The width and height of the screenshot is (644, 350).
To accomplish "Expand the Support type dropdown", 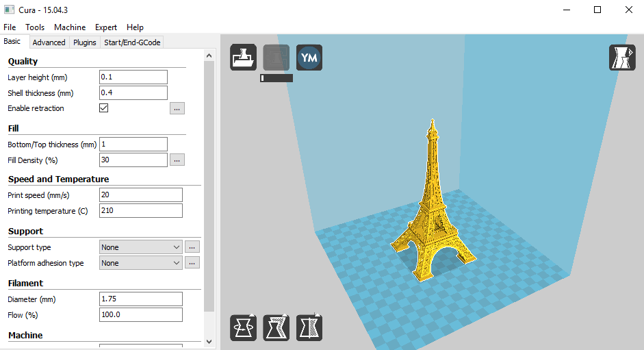I will [141, 247].
